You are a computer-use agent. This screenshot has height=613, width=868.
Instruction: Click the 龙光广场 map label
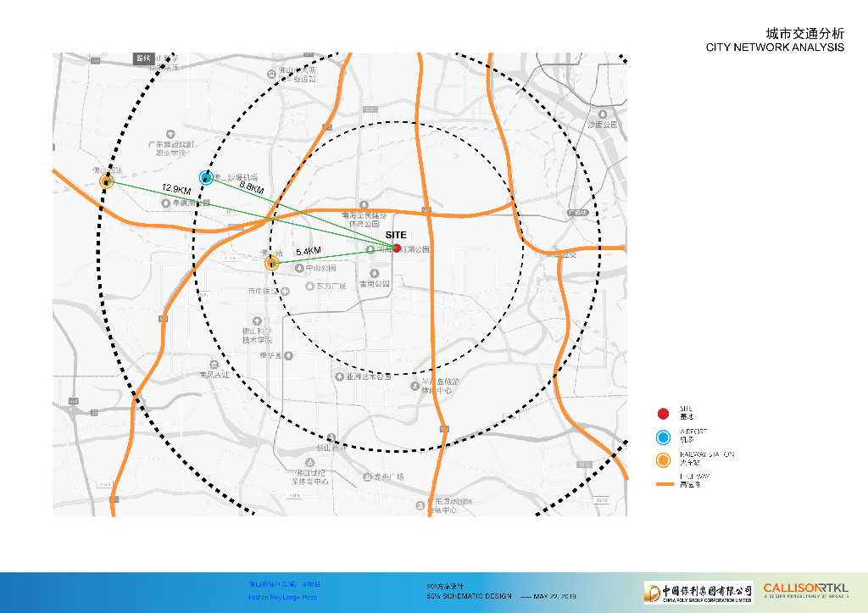click(x=388, y=476)
